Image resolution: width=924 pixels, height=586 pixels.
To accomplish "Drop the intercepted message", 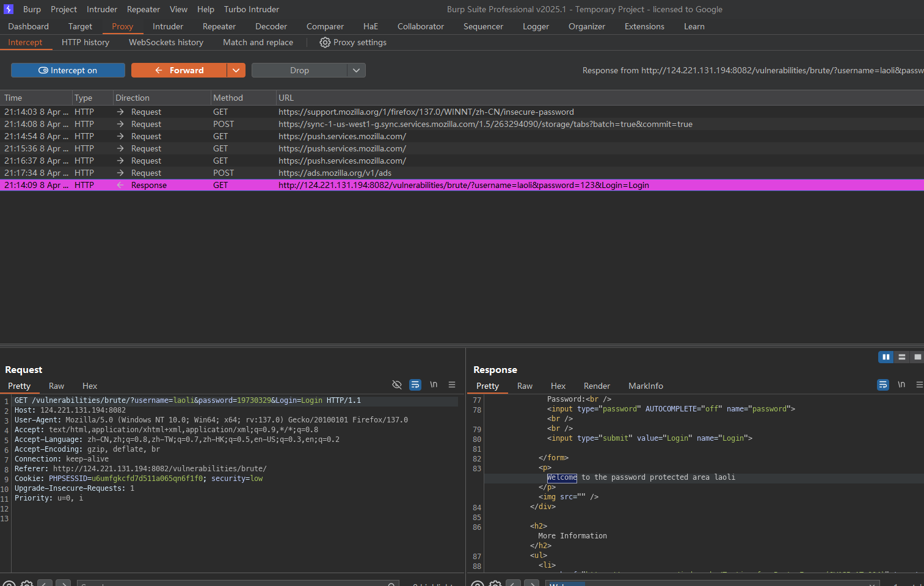I will (299, 70).
